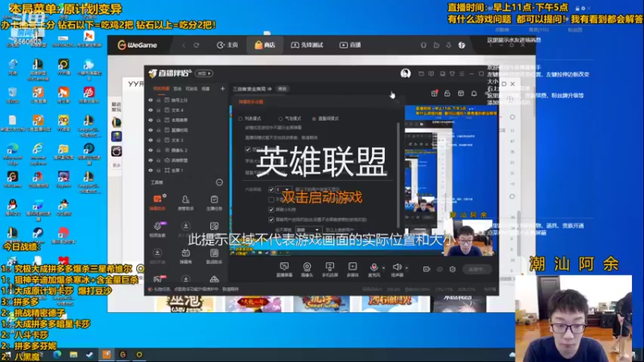Open the gift box icon above the preview
The image size is (644, 362).
434,93
